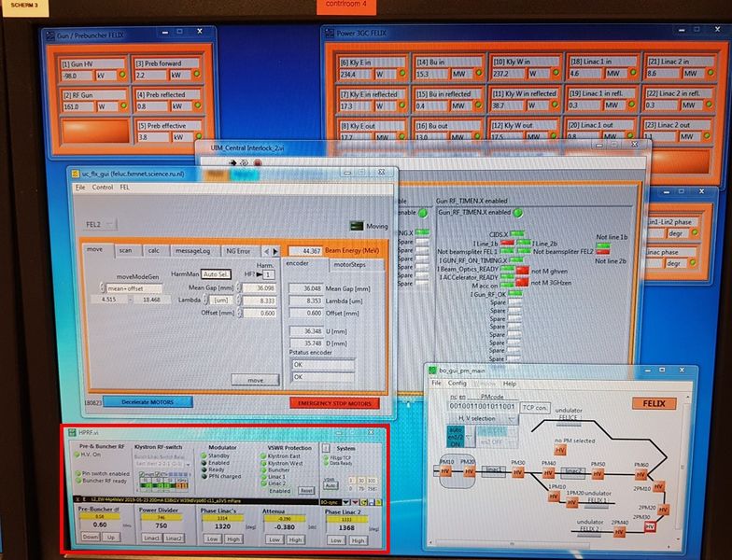Click Pre-Buncher Up button in HPRF
The height and width of the screenshot is (560, 732).
pyautogui.click(x=111, y=538)
